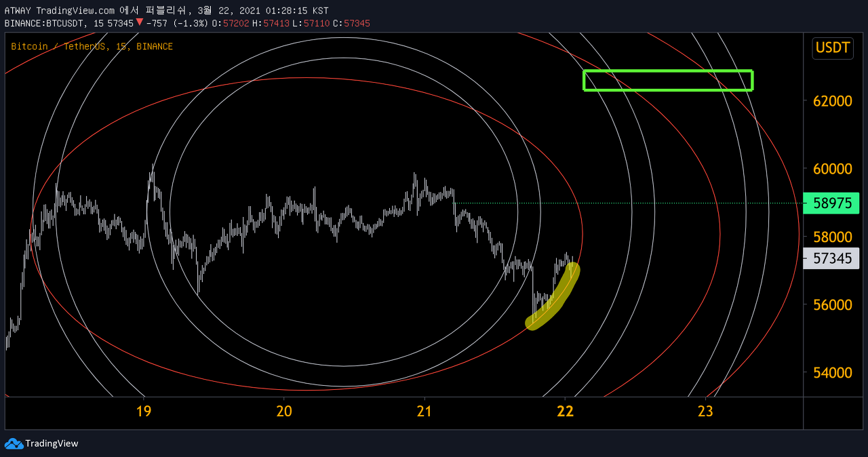Click the C:57345 close value
Viewport: 868px width, 457px height.
[x=351, y=23]
